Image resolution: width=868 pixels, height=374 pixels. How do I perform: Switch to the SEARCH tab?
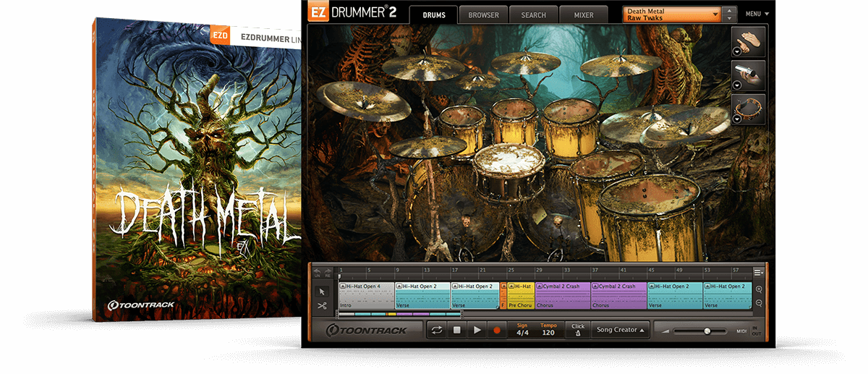(533, 14)
